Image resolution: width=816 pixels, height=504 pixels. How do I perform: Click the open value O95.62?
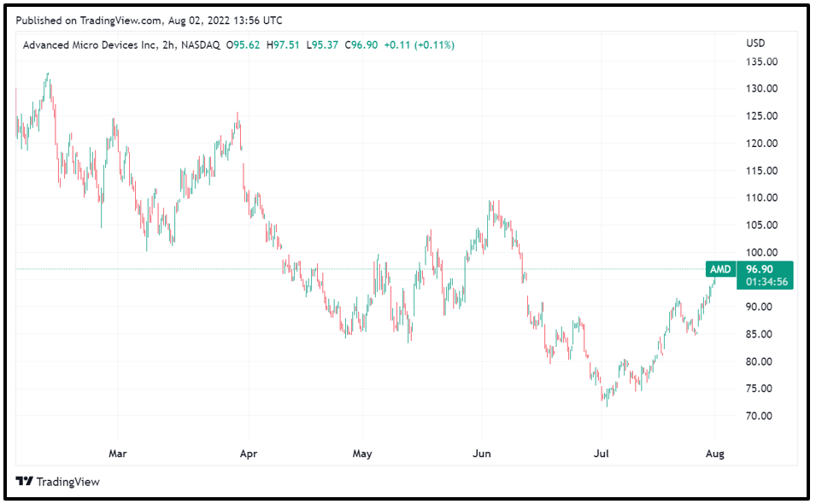(243, 45)
